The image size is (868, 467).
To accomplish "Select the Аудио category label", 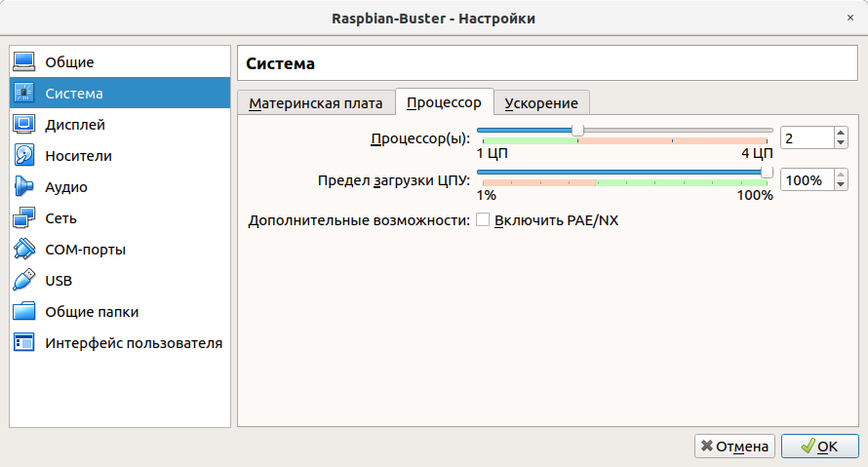I will click(x=66, y=187).
